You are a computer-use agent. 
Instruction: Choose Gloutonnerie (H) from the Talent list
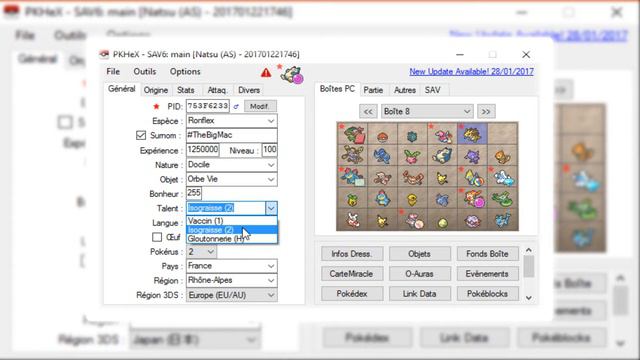(232, 239)
